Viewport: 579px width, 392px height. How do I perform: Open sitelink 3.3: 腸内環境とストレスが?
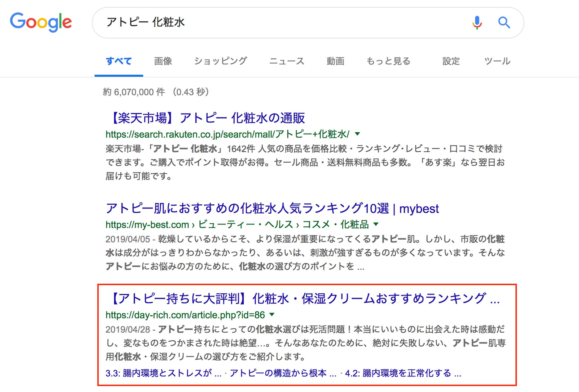coord(163,373)
